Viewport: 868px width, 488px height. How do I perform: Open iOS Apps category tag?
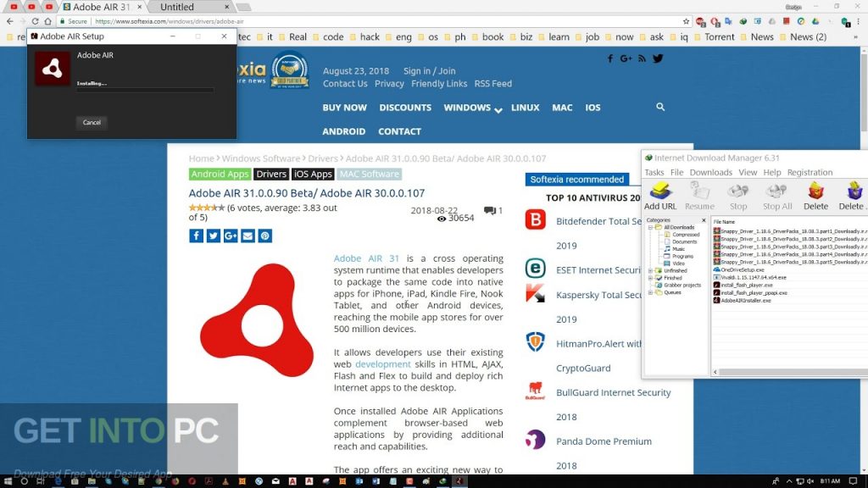click(313, 174)
